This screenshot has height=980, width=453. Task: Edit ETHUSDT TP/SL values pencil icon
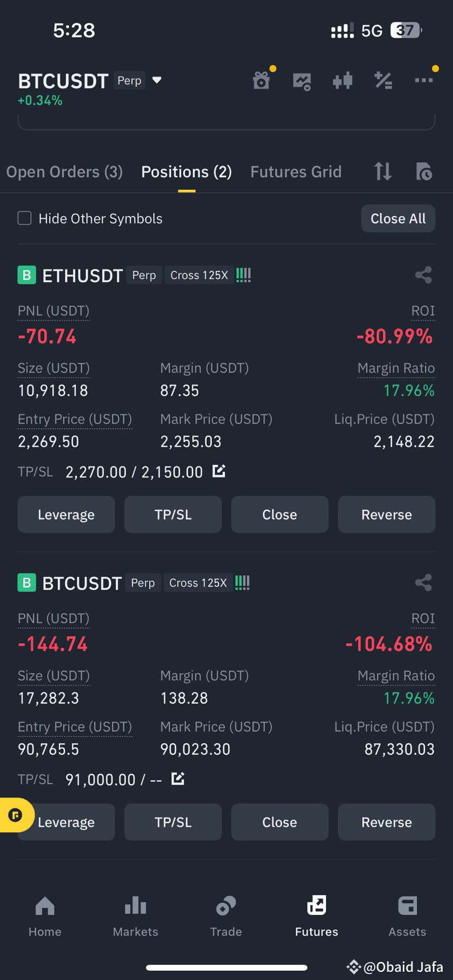(x=219, y=471)
